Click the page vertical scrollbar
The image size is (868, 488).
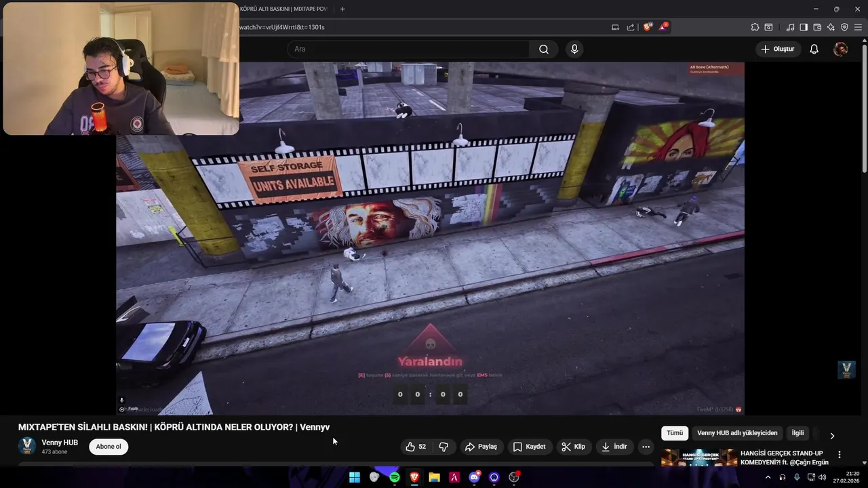(864, 108)
